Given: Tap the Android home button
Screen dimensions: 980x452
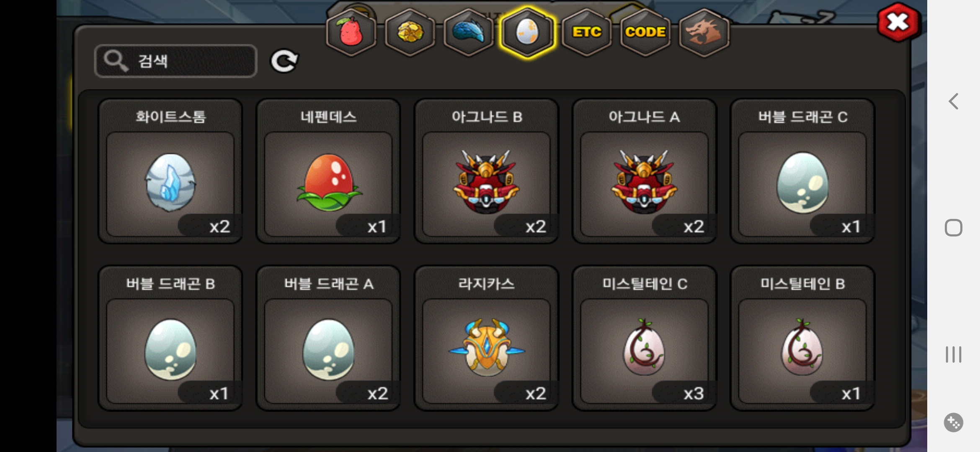Looking at the screenshot, I should coord(954,228).
